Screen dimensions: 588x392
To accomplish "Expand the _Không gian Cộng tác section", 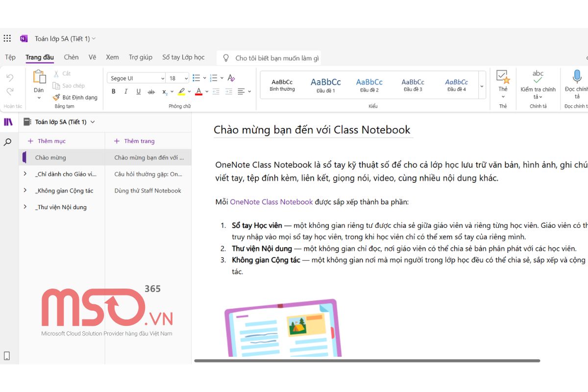I will pos(25,191).
